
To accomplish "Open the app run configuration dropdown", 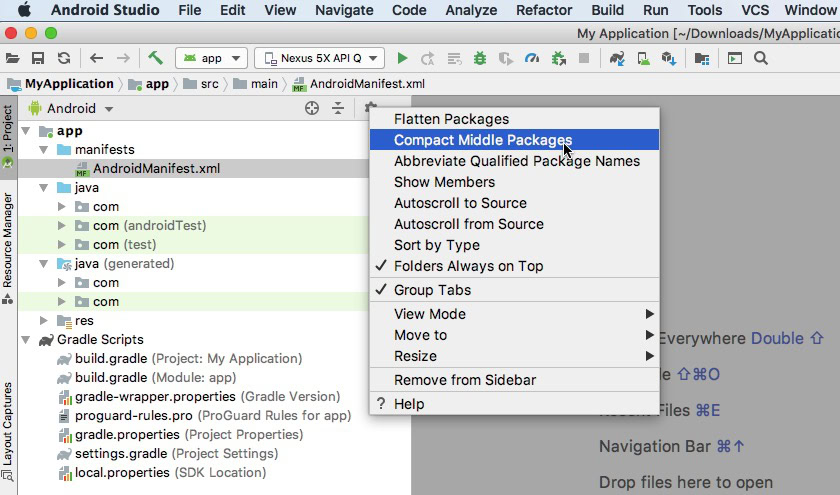I will pyautogui.click(x=211, y=58).
